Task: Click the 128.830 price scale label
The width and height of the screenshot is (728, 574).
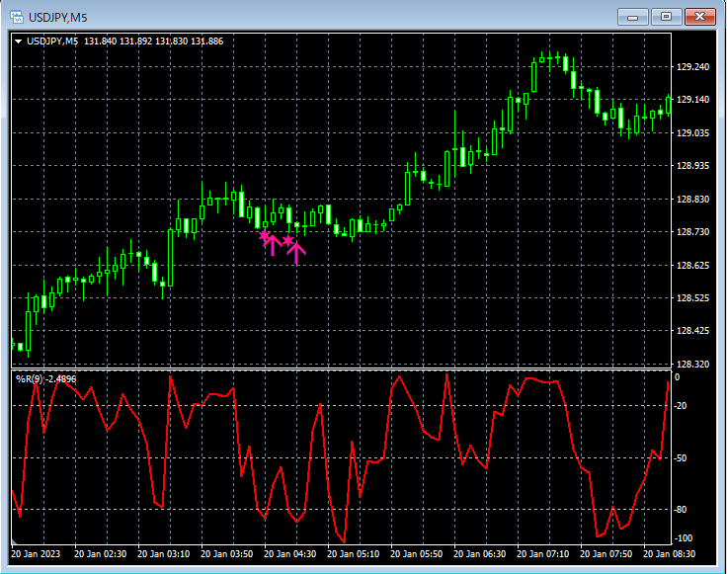Action: coord(692,200)
